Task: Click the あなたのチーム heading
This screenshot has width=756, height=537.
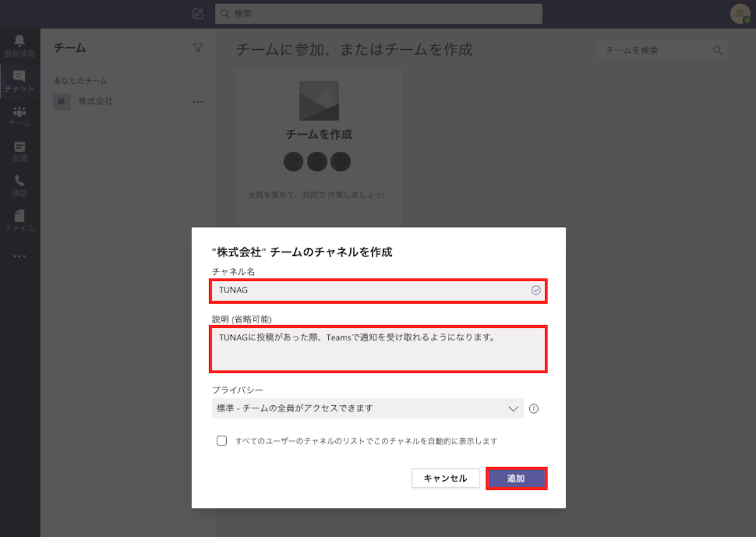Action: 81,81
